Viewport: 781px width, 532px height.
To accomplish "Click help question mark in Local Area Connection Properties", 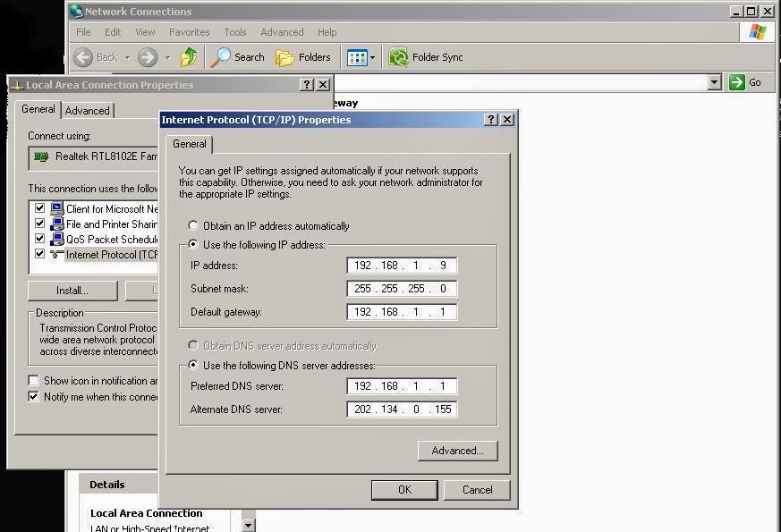I will tap(307, 85).
